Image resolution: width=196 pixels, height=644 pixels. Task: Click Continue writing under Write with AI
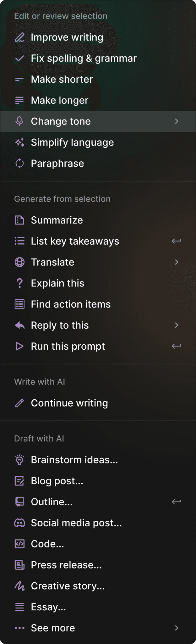coord(69,403)
